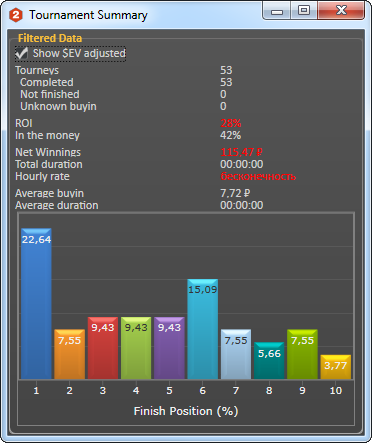This screenshot has height=443, width=372.
Task: Click the yellow bar labeled 3,77
Action: (336, 367)
